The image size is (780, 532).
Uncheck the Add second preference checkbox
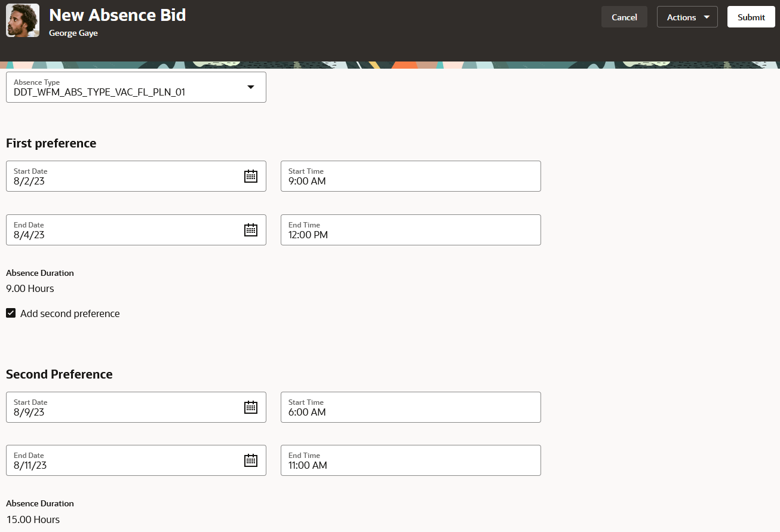point(11,313)
